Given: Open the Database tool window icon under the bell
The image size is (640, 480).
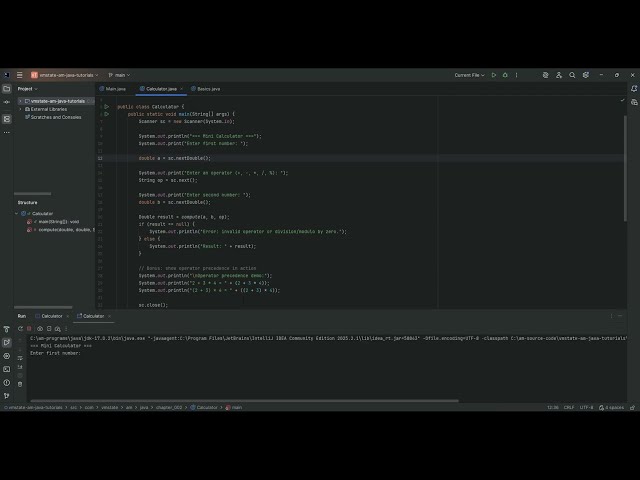Looking at the screenshot, I should (x=634, y=102).
